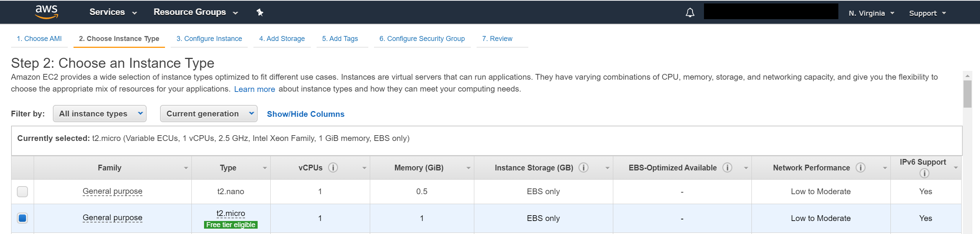Image resolution: width=980 pixels, height=234 pixels.
Task: Follow the Learn more link
Action: click(x=254, y=89)
